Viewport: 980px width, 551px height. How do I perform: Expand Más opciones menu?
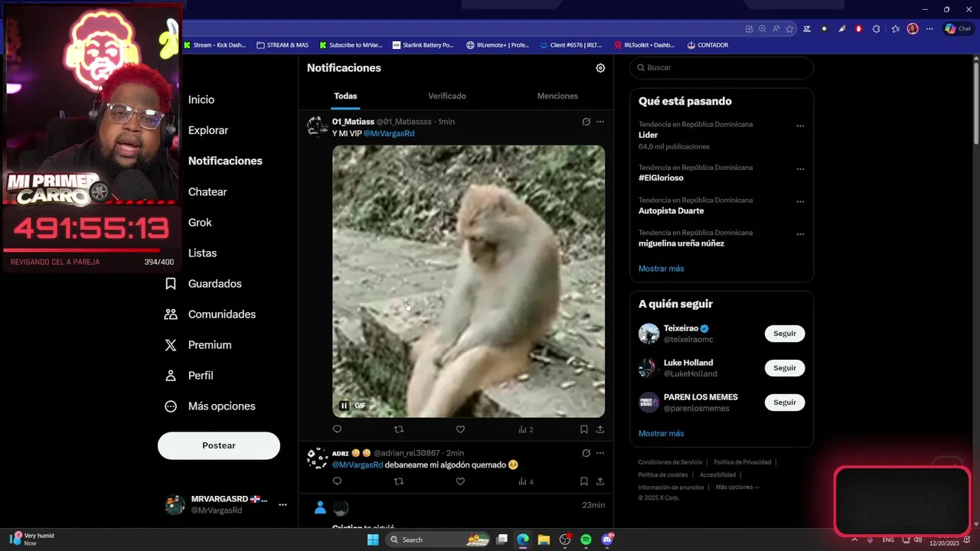pos(211,406)
